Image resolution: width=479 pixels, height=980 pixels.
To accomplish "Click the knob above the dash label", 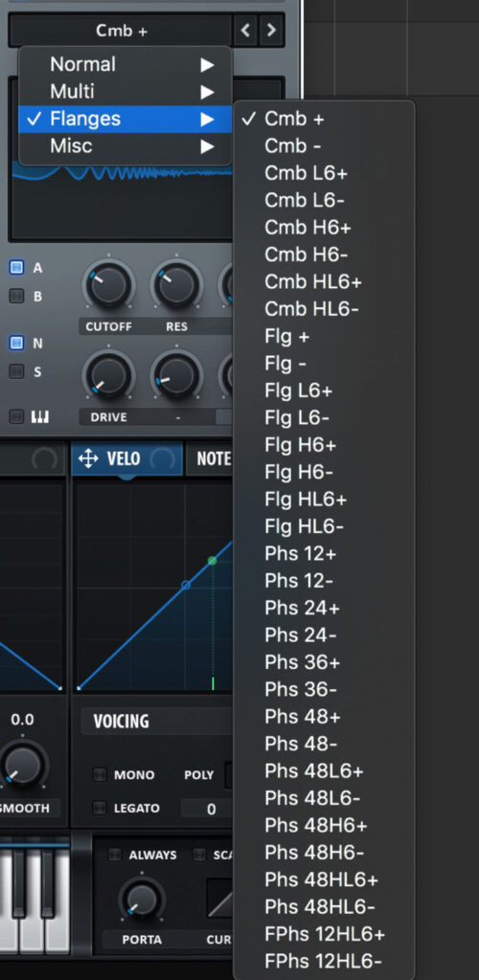I will click(x=176, y=376).
